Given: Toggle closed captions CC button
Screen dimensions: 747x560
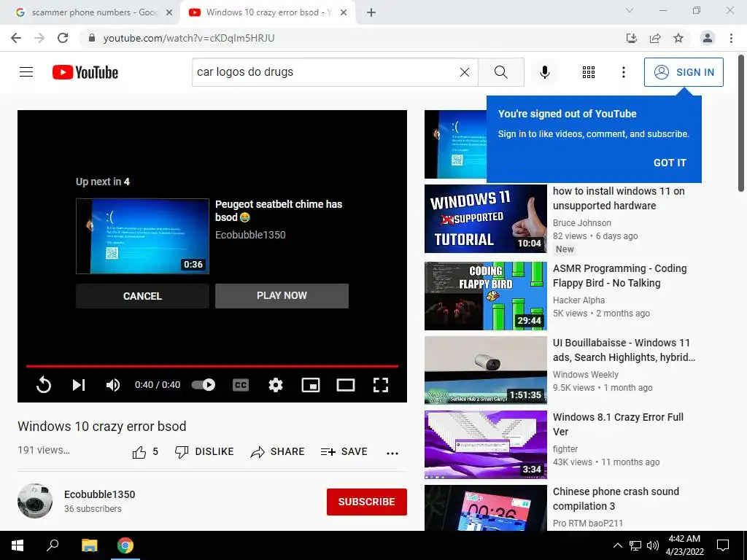Looking at the screenshot, I should [x=241, y=385].
